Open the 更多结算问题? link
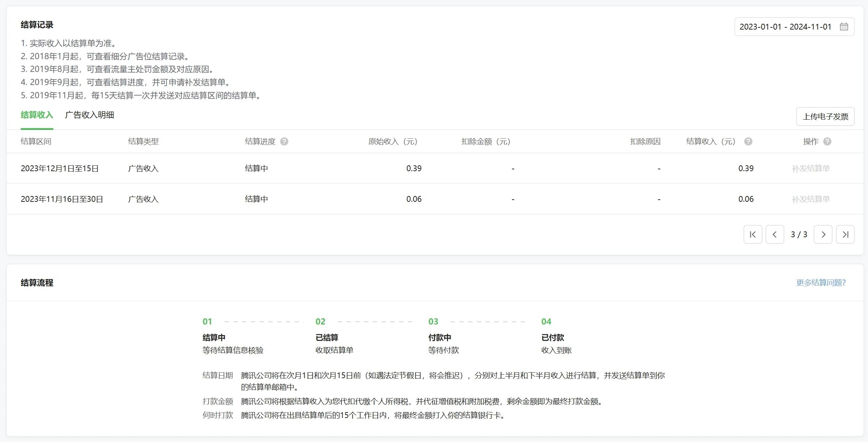Viewport: 868px width, 442px height. 821,283
